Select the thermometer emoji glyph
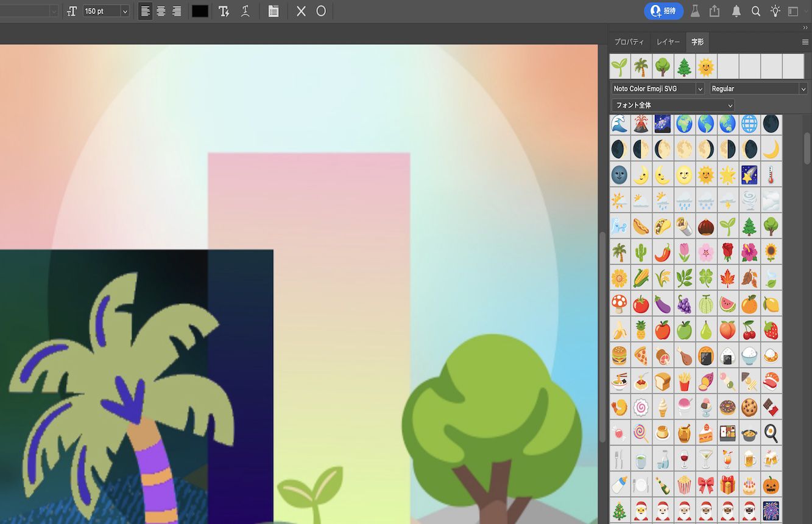The width and height of the screenshot is (812, 524). (771, 175)
